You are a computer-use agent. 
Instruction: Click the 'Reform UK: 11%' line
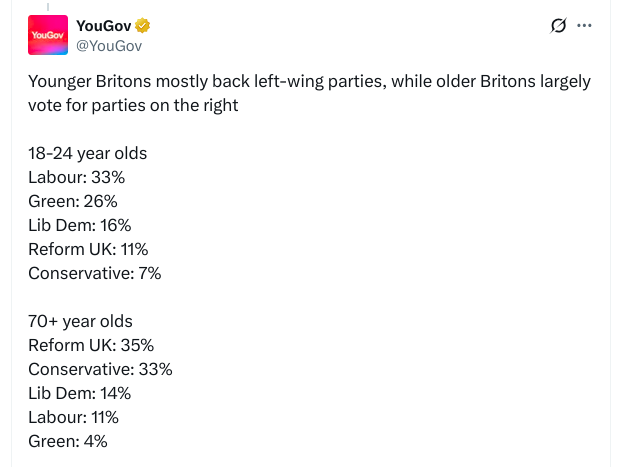pyautogui.click(x=88, y=249)
